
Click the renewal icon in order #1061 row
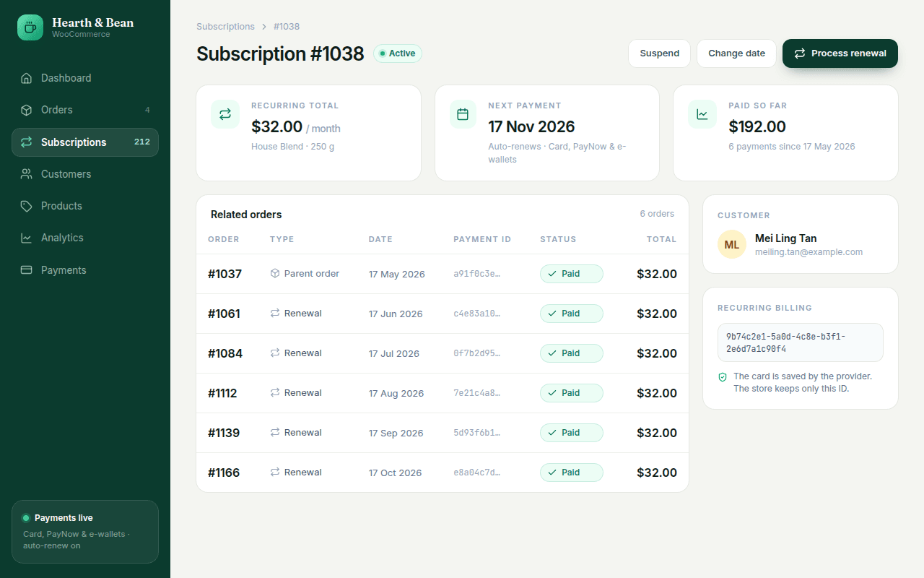pos(275,314)
